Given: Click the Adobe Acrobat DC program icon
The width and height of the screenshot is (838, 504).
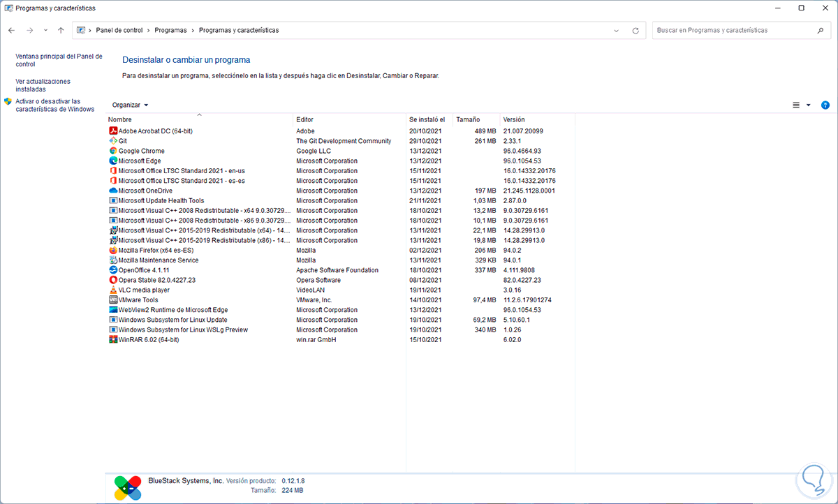Looking at the screenshot, I should click(113, 131).
